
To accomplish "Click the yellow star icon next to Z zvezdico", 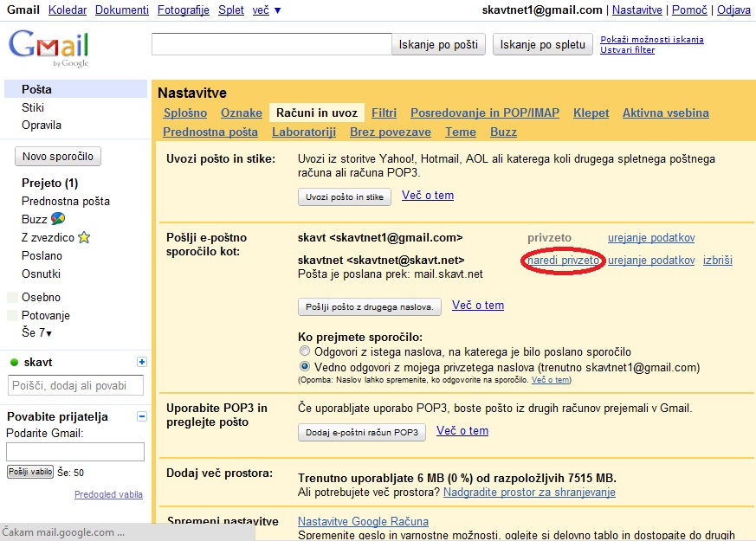I will (84, 237).
